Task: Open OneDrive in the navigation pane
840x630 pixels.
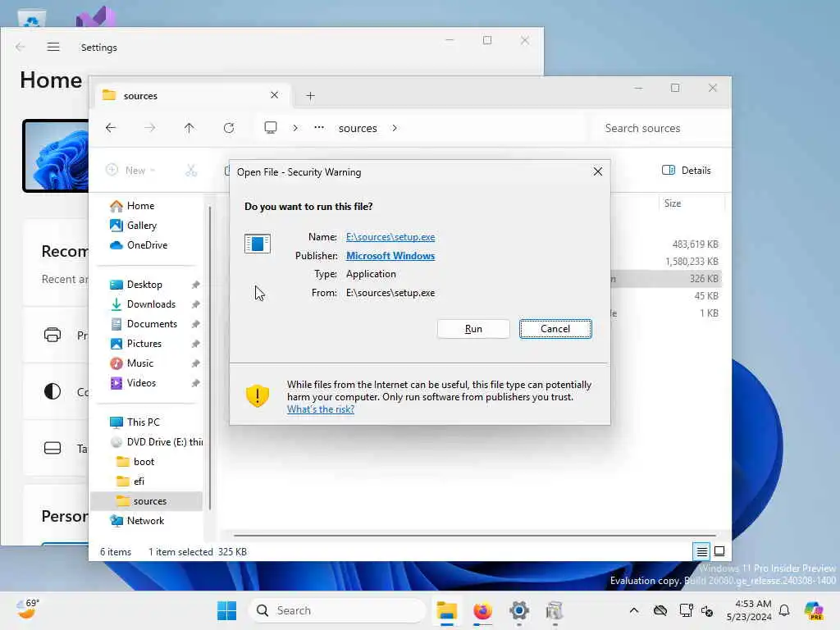Action: 147,244
